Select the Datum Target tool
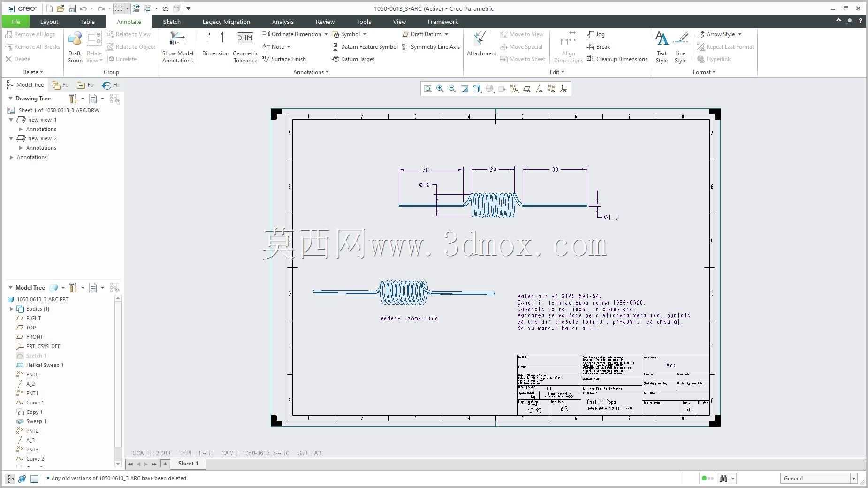 tap(353, 59)
